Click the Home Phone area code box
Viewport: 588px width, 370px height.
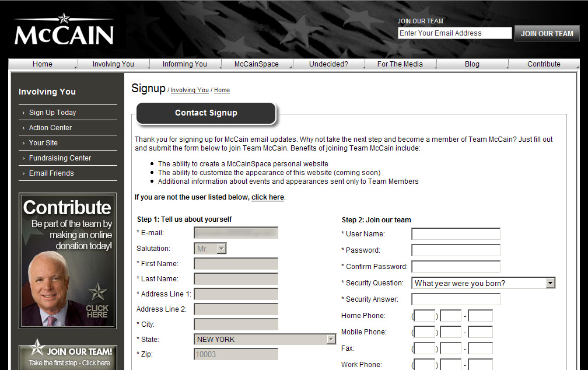[425, 316]
